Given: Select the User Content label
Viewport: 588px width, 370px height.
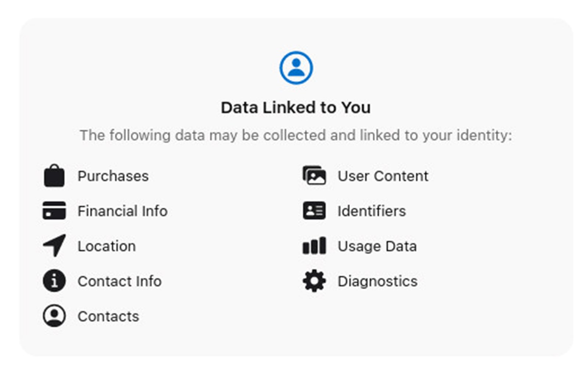Looking at the screenshot, I should pos(383,176).
